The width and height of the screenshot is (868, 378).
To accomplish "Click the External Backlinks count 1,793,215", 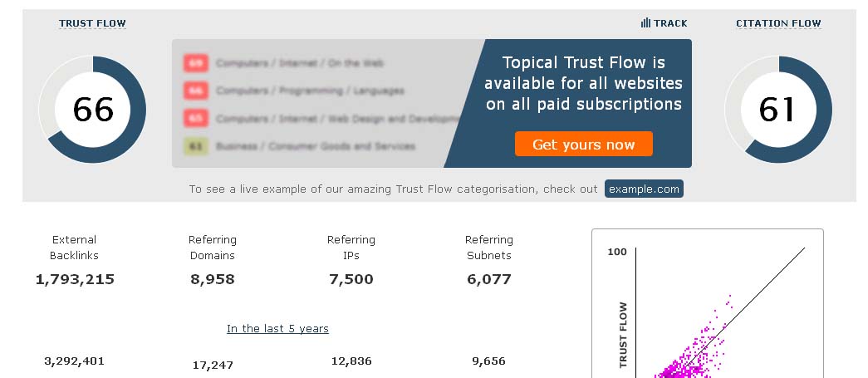I will coord(75,279).
